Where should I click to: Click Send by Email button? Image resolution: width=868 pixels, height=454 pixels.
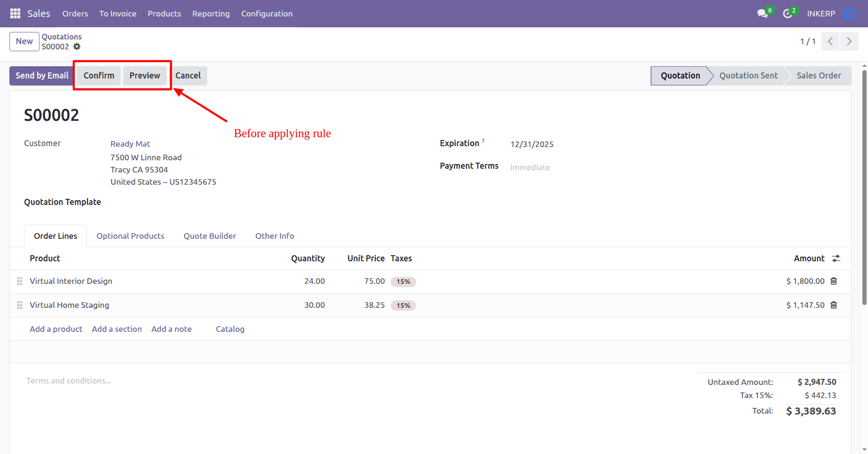[x=42, y=76]
